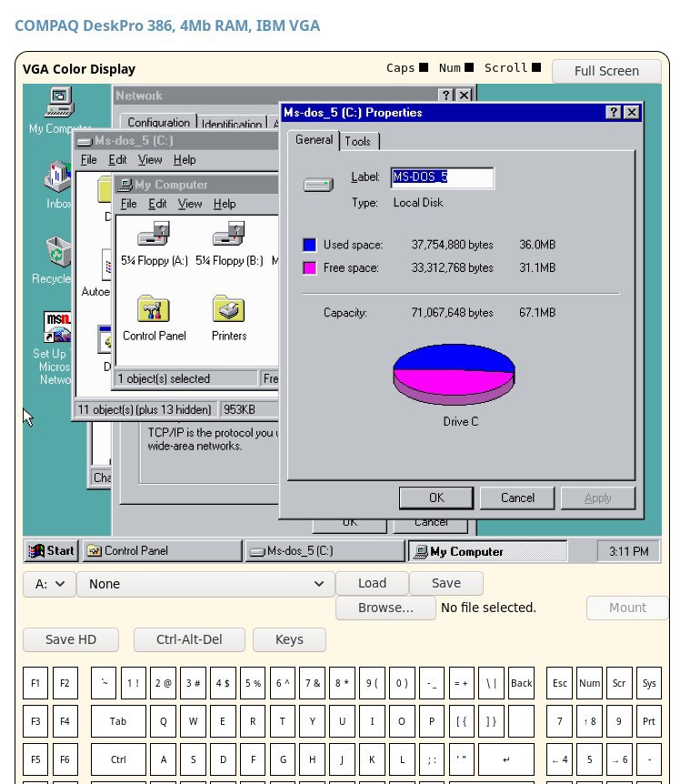Click the help question mark in Properties title bar
The image size is (680, 784).
coord(613,113)
